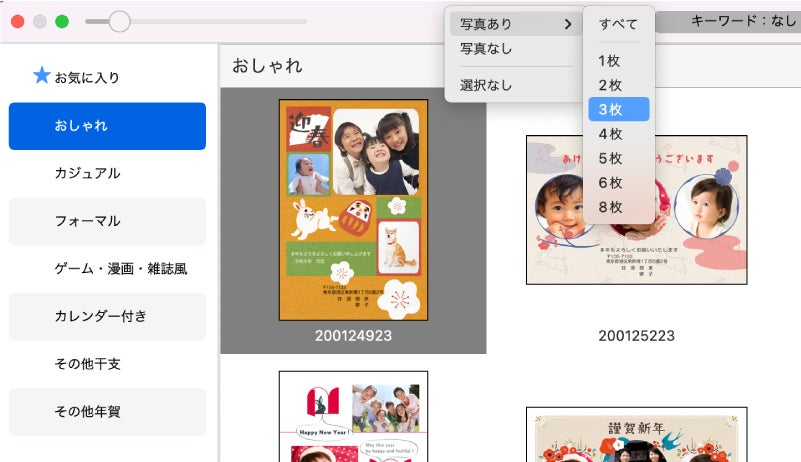Viewport: 801px width, 462px height.
Task: Expand the 写真あり submenu chevron
Action: click(568, 24)
